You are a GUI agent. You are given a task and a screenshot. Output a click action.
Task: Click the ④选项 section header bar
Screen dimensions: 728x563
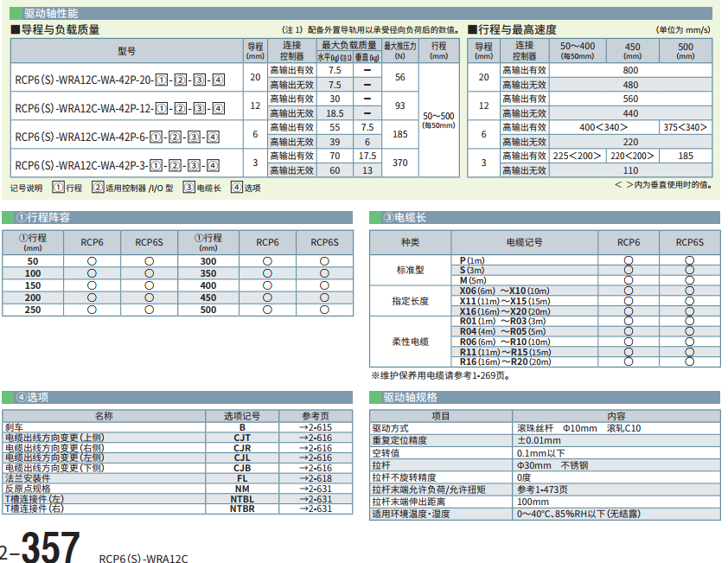tap(176, 398)
